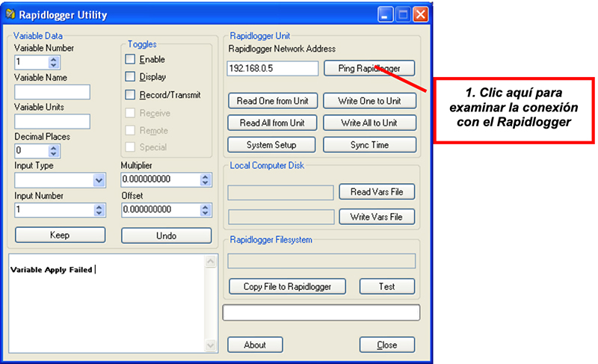Viewport: 598px width, 364px height.
Task: Lower the Offset value with down arrow
Action: [x=206, y=213]
